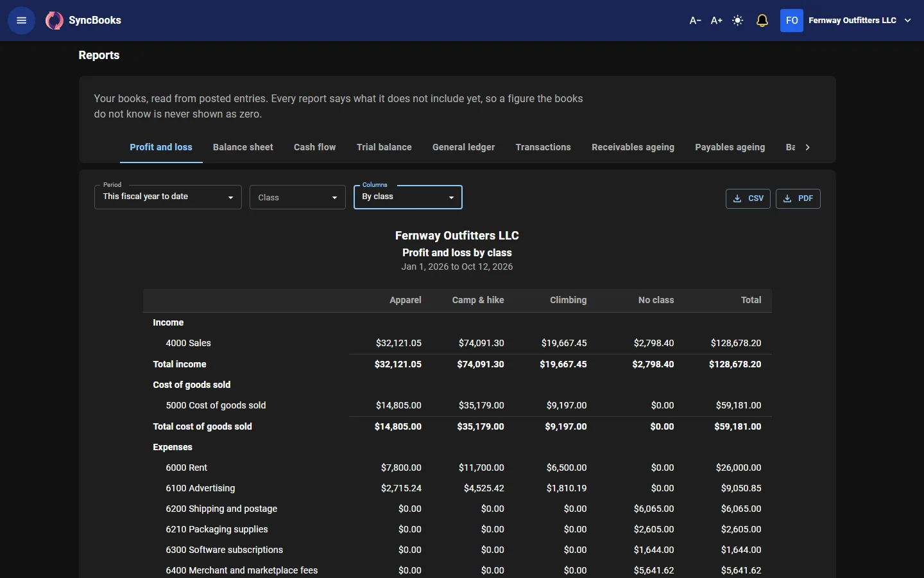Click the $26,000.00 Rent total

(739, 468)
